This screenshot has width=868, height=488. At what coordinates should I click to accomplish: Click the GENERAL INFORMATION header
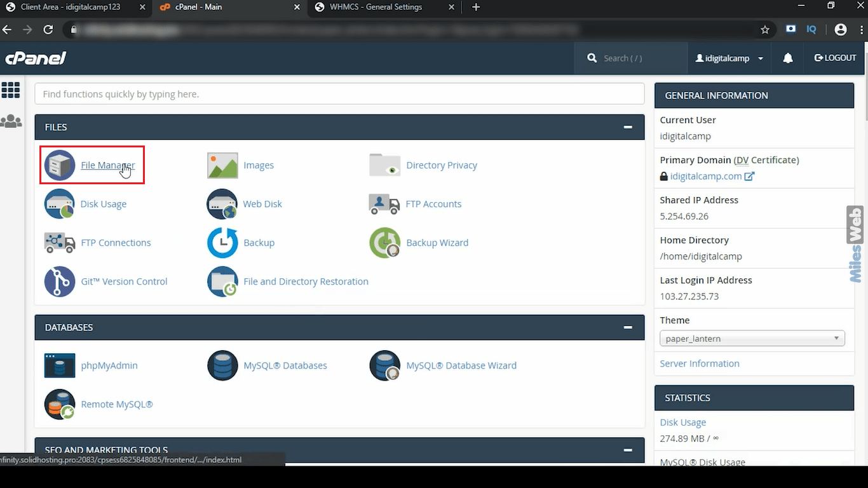pos(754,95)
